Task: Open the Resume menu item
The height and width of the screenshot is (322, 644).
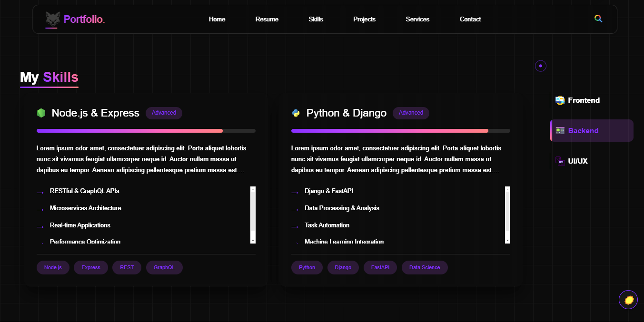Action: pyautogui.click(x=267, y=20)
